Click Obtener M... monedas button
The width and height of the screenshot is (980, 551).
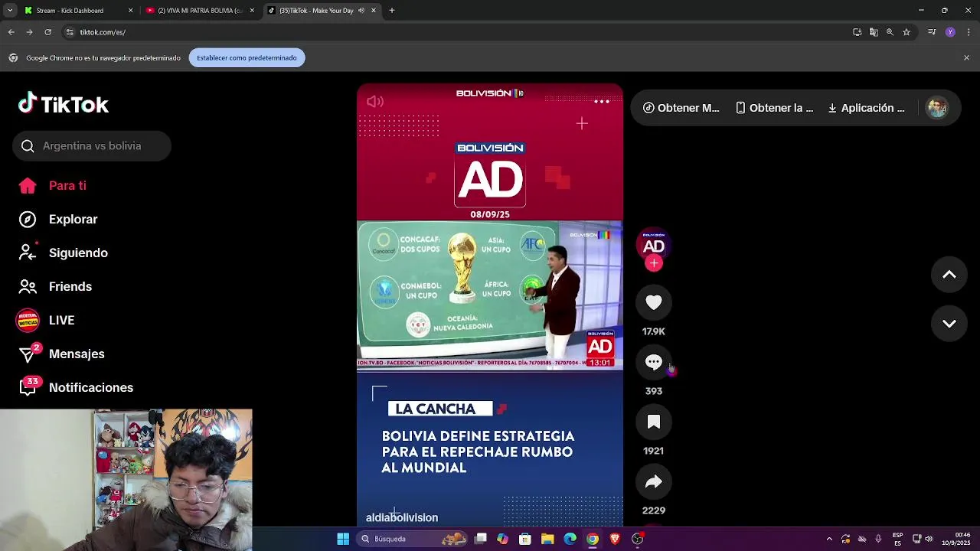point(681,108)
